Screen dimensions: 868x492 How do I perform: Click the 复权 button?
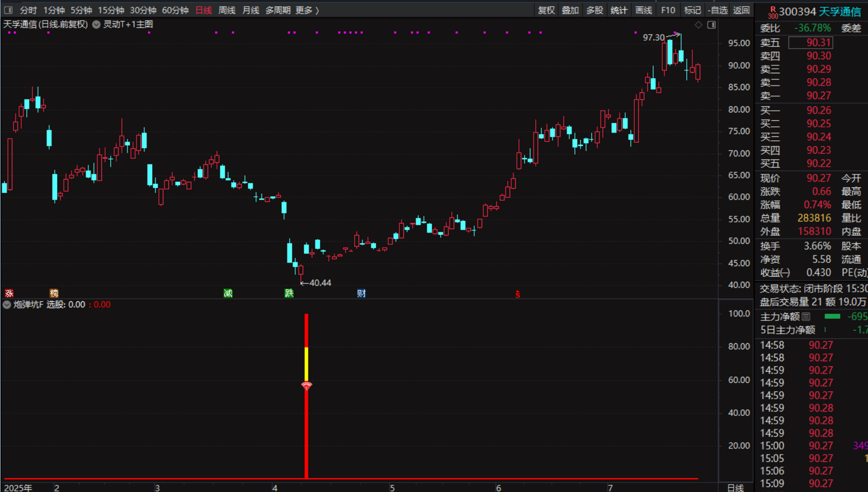point(546,10)
